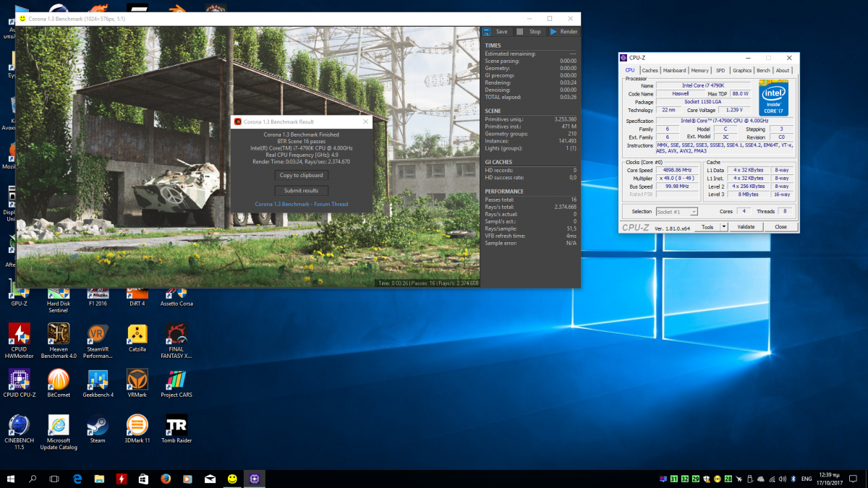The height and width of the screenshot is (488, 868).
Task: Click the Multiplier value x 49.0
Action: click(677, 178)
